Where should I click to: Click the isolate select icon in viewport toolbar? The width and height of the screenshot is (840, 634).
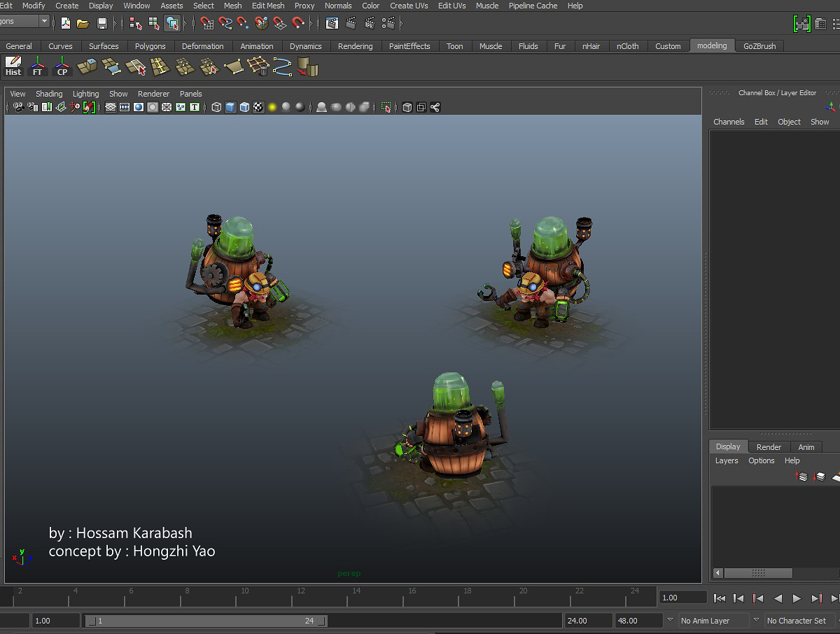point(386,107)
